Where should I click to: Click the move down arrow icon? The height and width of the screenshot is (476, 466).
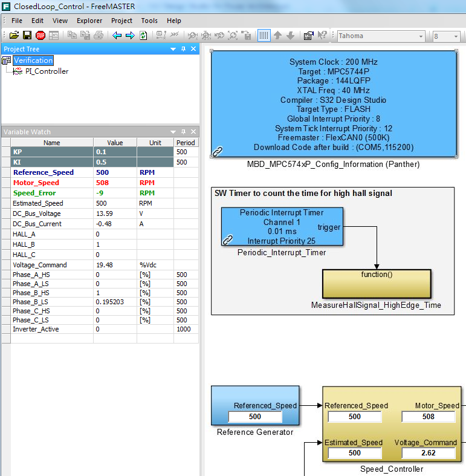click(x=291, y=36)
